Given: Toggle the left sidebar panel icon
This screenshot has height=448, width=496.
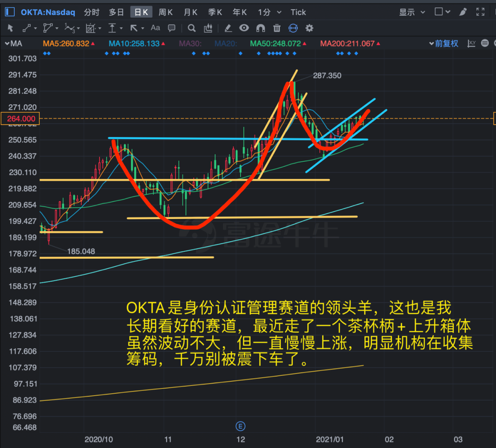Looking at the screenshot, I should [10, 12].
